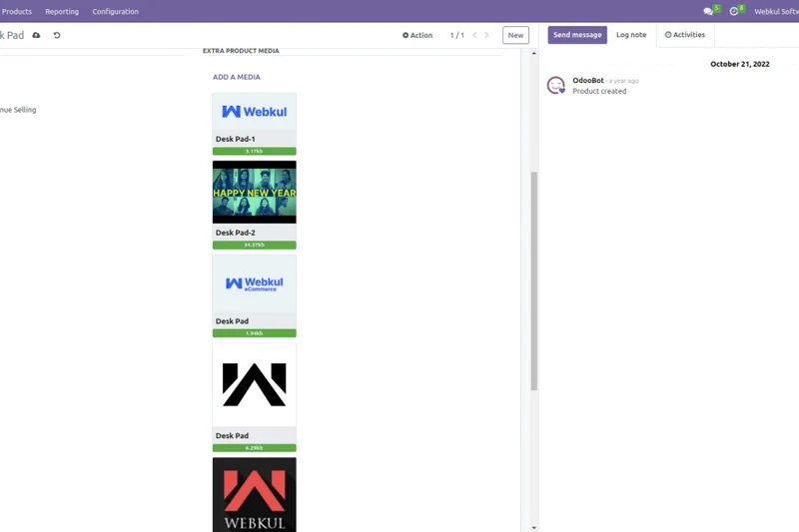
Task: Click the Product created message
Action: (x=599, y=91)
